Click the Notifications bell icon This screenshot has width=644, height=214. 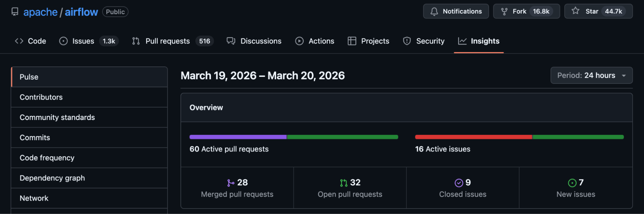(x=434, y=12)
